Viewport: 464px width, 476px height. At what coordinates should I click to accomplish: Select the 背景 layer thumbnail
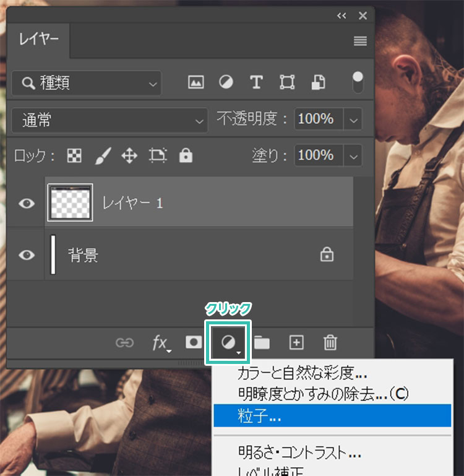click(53, 254)
